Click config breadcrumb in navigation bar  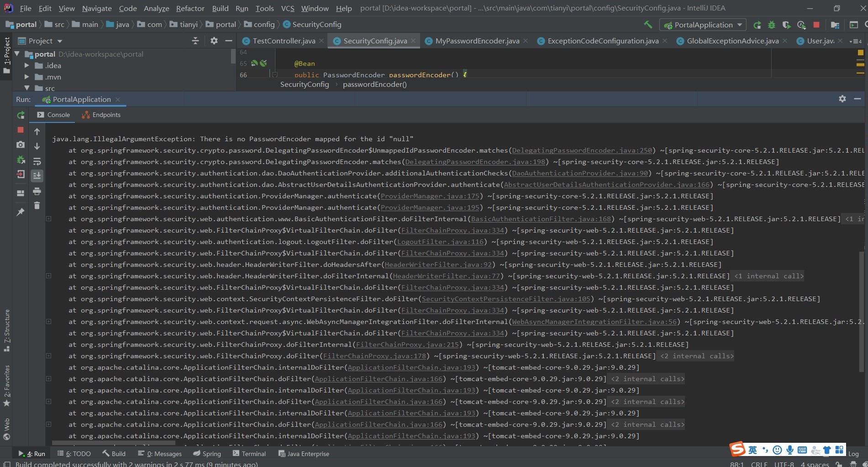(x=259, y=24)
